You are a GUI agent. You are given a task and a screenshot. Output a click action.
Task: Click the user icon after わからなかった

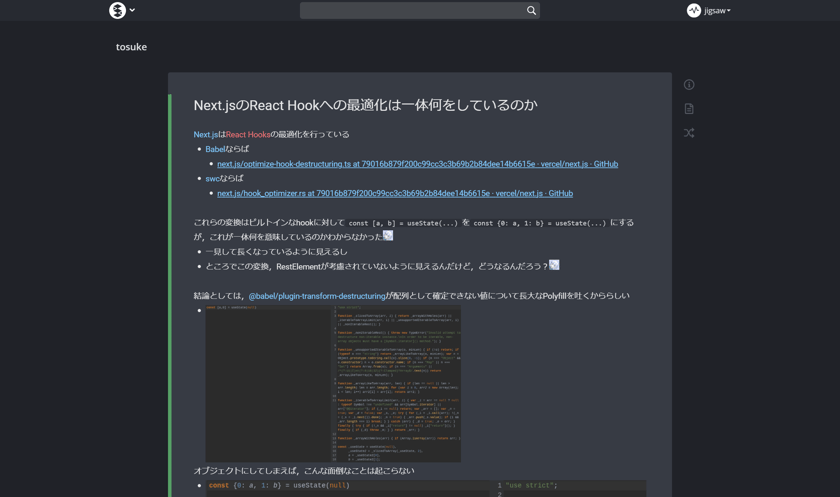click(x=388, y=236)
